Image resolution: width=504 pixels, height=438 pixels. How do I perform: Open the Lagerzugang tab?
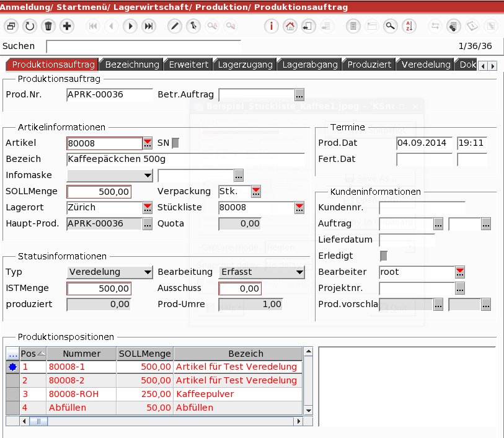click(x=245, y=65)
